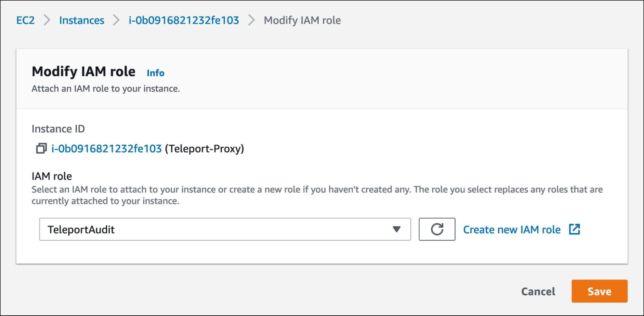Click the IAM role section label
The width and height of the screenshot is (644, 316).
pos(51,176)
